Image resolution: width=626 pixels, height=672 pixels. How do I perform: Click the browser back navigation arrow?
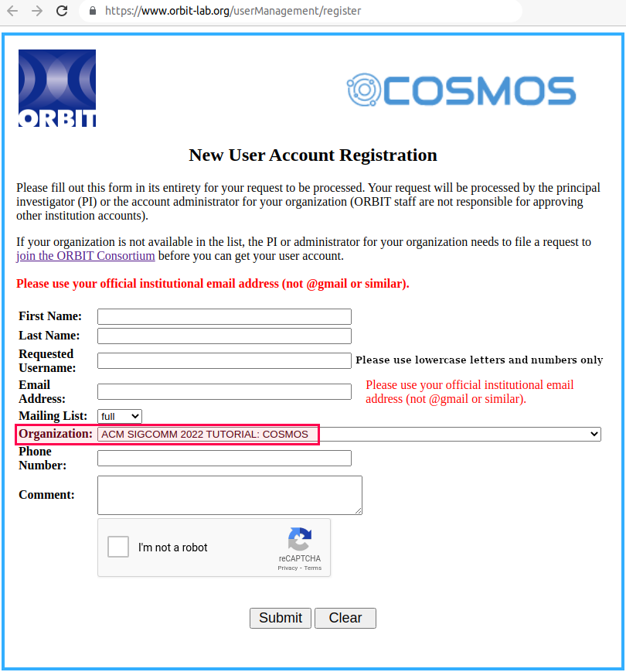coord(12,11)
